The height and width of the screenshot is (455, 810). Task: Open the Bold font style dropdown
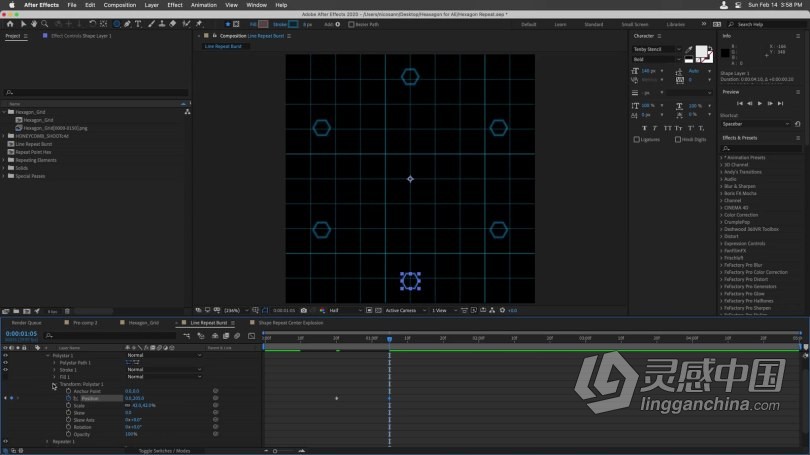pos(657,59)
